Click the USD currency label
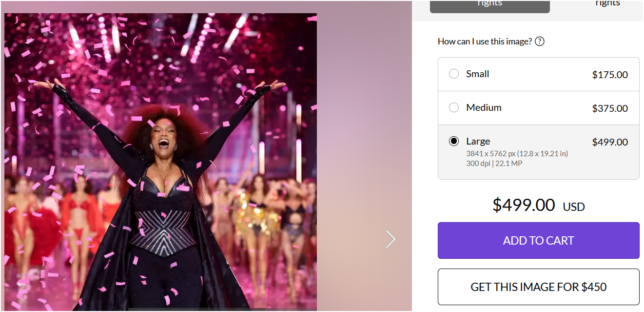The height and width of the screenshot is (312, 644). (x=574, y=207)
